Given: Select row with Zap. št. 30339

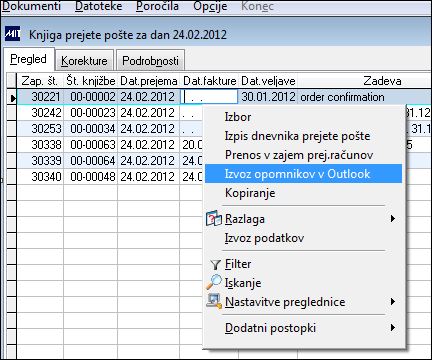Looking at the screenshot, I should 110,161.
